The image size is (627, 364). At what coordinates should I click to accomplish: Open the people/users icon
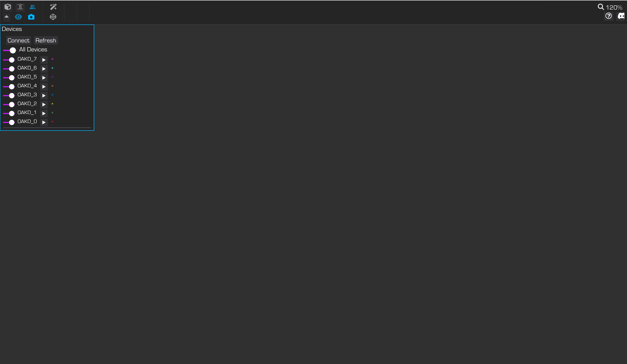coord(33,7)
